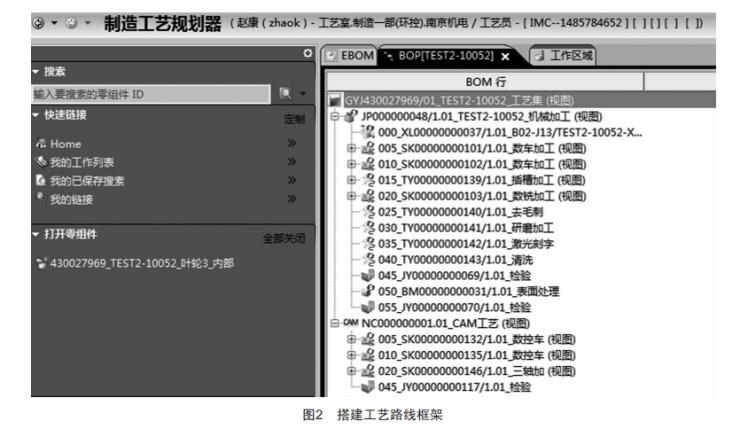Expand 010_SK00000000102 数车加工 node
This screenshot has width=740, height=429.
[x=352, y=164]
